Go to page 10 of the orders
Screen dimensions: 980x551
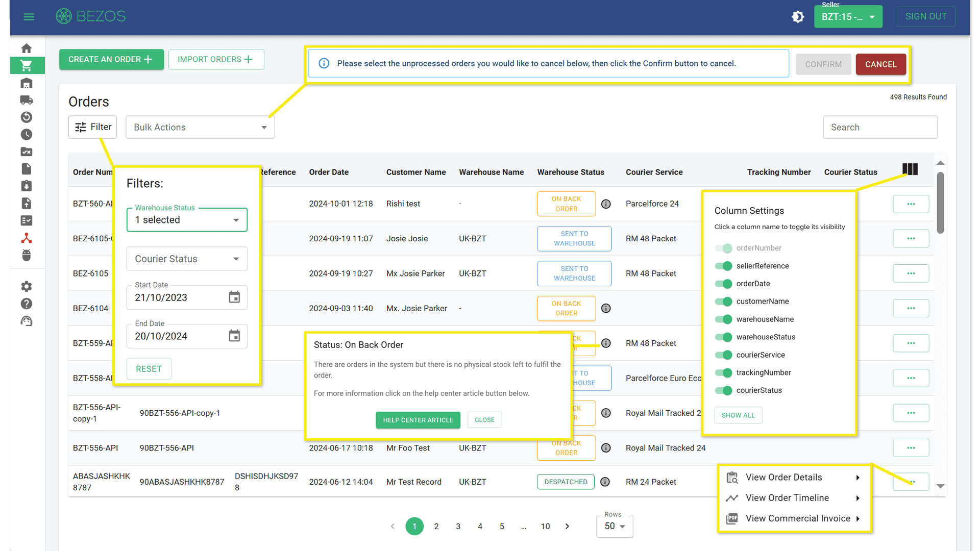click(x=545, y=526)
